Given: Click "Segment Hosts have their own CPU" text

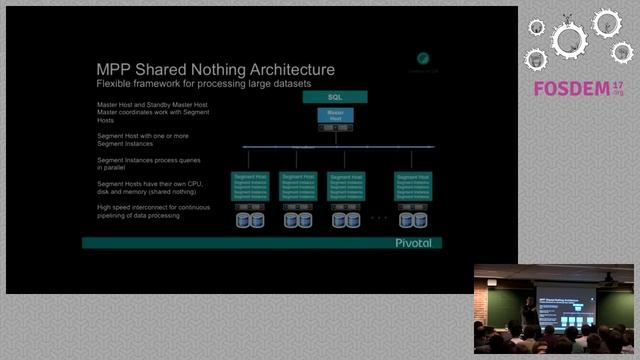Looking at the screenshot, I should [x=150, y=184].
